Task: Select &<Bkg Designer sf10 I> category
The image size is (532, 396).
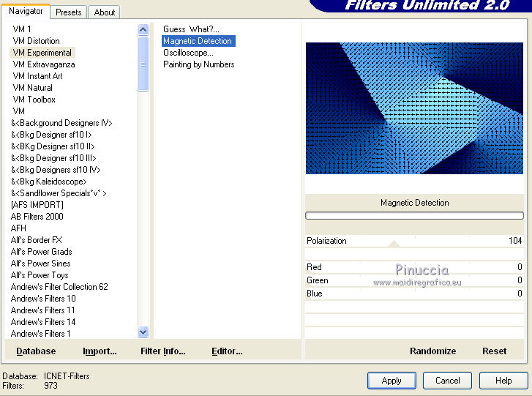Action: (x=51, y=135)
